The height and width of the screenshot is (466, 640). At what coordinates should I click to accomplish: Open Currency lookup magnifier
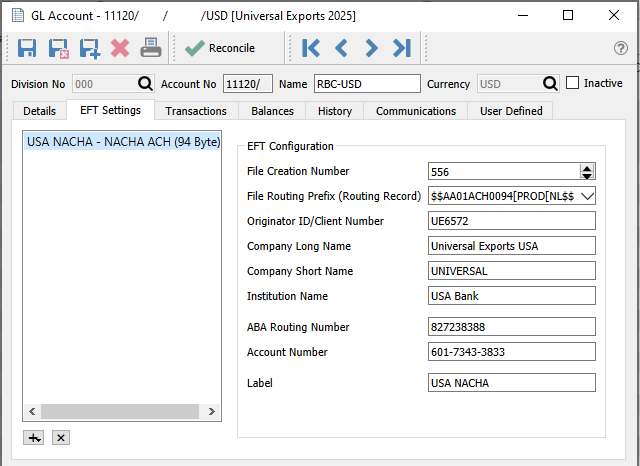550,84
